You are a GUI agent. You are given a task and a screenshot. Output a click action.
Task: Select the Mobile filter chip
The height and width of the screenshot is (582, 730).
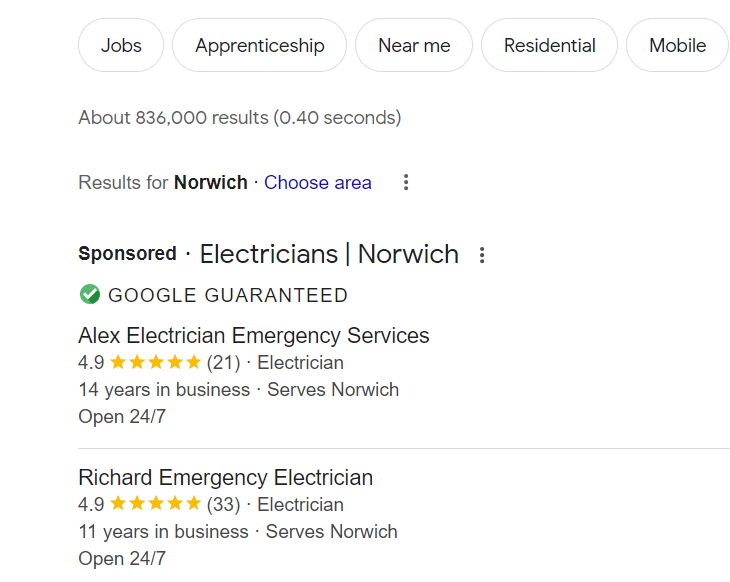pos(677,45)
